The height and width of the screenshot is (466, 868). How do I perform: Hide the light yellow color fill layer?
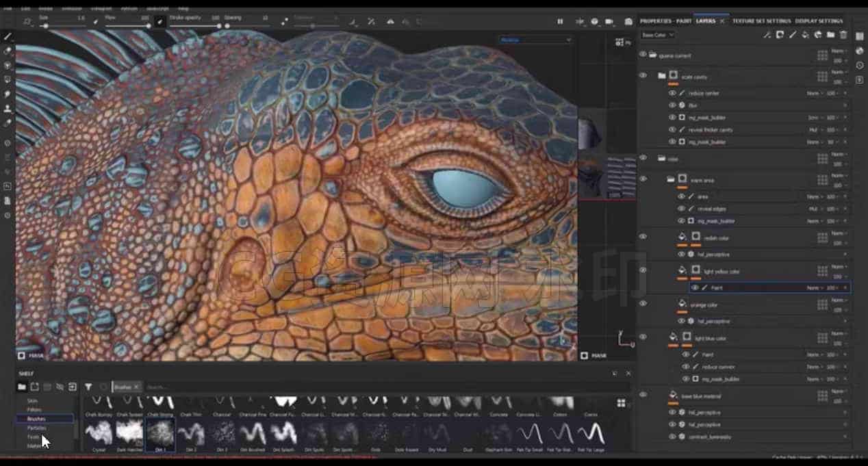click(x=643, y=270)
